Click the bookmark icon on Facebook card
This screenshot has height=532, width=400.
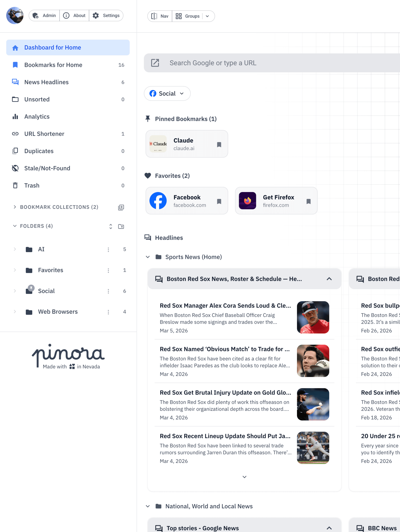point(219,201)
